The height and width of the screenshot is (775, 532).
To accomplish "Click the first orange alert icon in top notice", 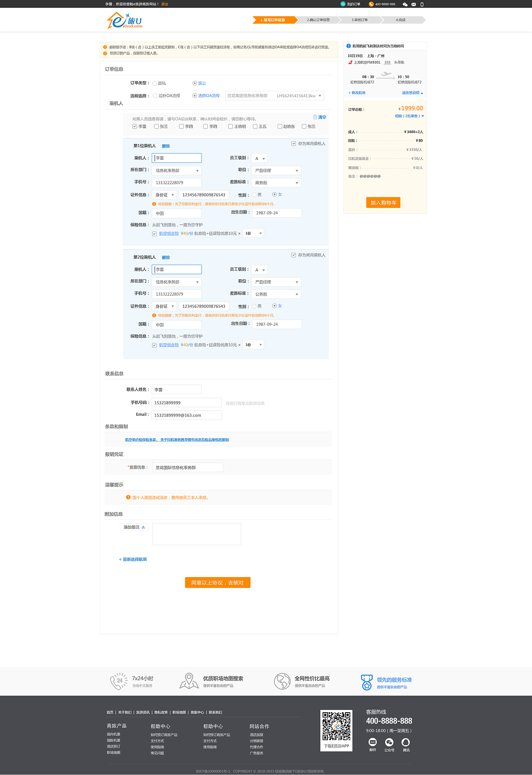I will pyautogui.click(x=105, y=47).
